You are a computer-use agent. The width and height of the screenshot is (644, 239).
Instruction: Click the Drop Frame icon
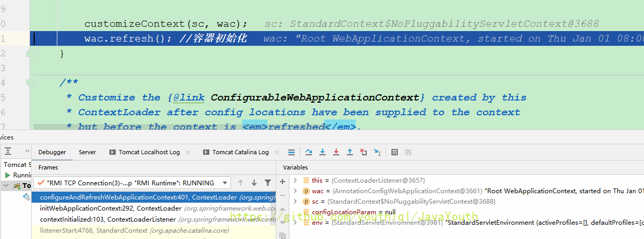coord(364,152)
